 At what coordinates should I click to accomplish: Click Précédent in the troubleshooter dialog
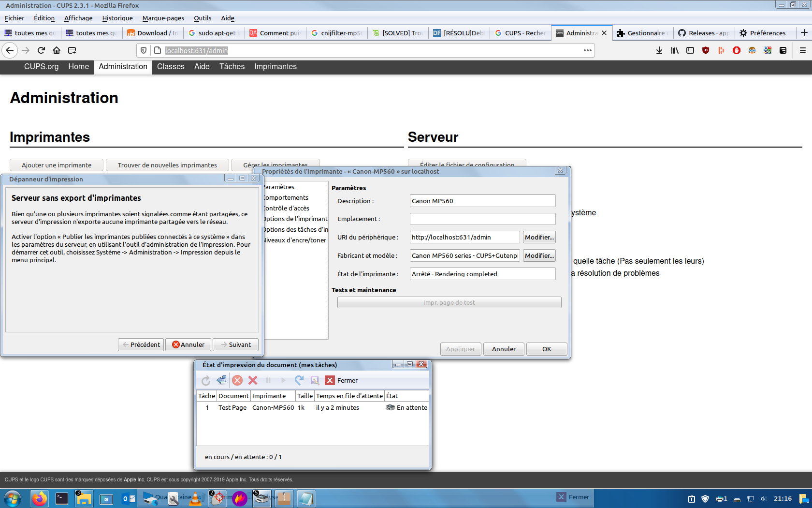click(141, 344)
